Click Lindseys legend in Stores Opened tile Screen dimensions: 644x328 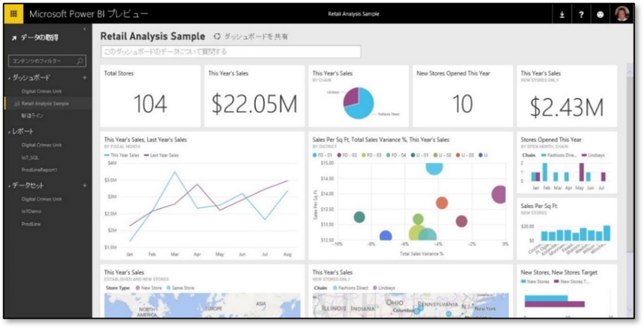[593, 155]
